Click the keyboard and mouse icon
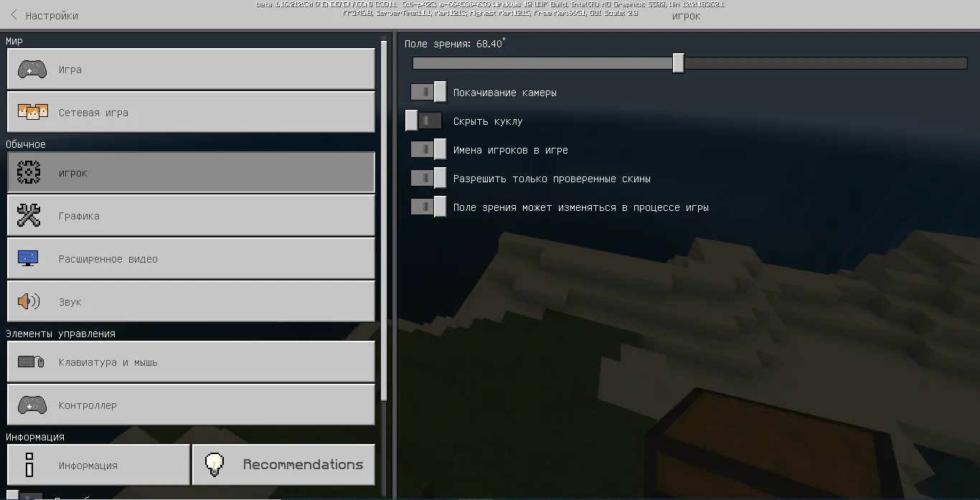980x500 pixels. click(31, 362)
